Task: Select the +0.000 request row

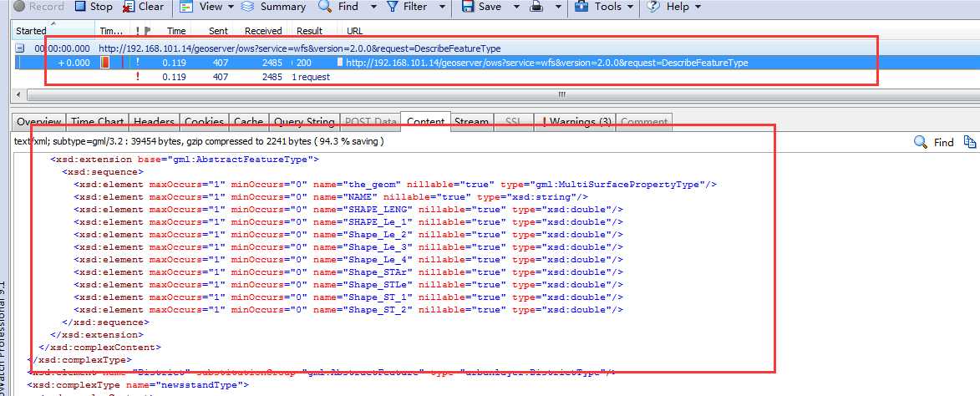Action: pos(495,63)
